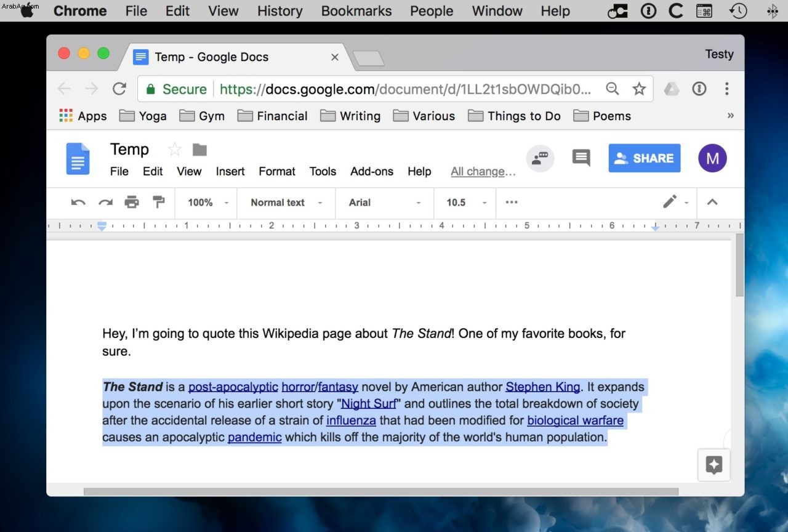The image size is (788, 532).
Task: Click the Print icon in Docs toolbar
Action: click(132, 202)
